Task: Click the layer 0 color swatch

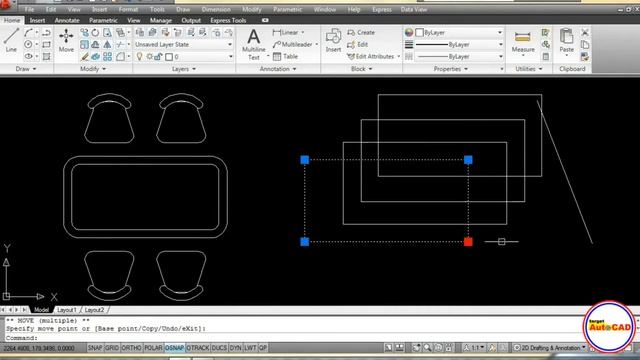Action: [x=169, y=57]
